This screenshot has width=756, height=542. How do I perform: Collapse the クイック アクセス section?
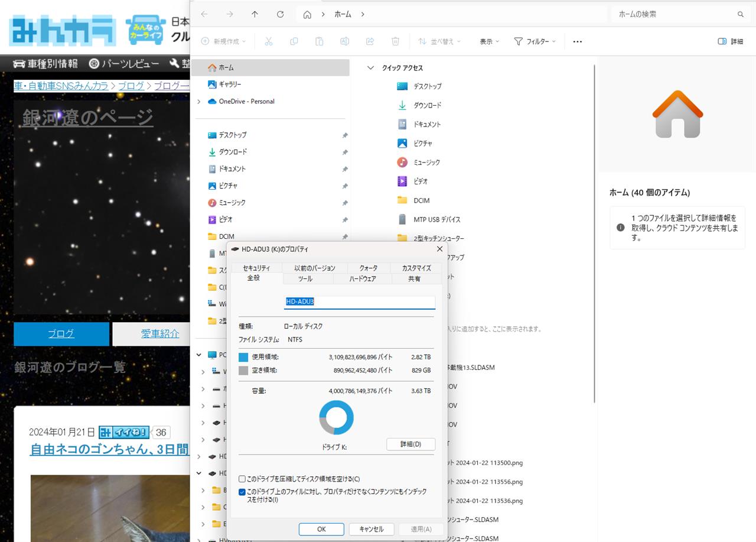click(371, 68)
